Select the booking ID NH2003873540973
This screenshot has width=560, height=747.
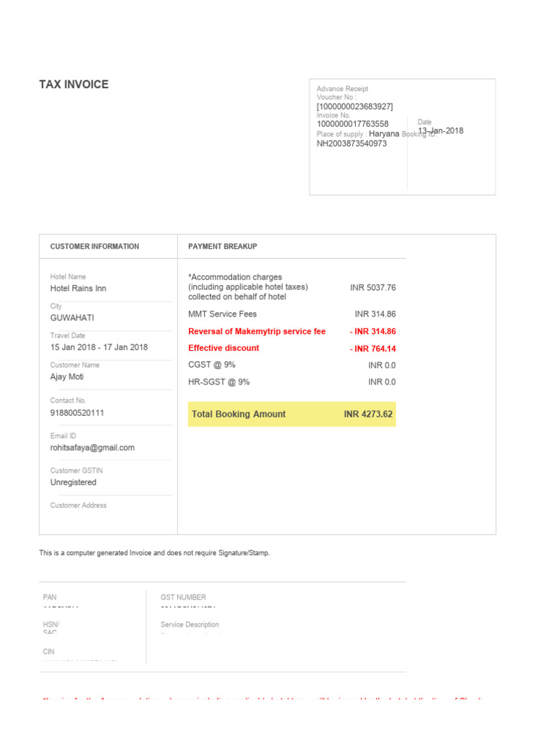click(x=351, y=144)
